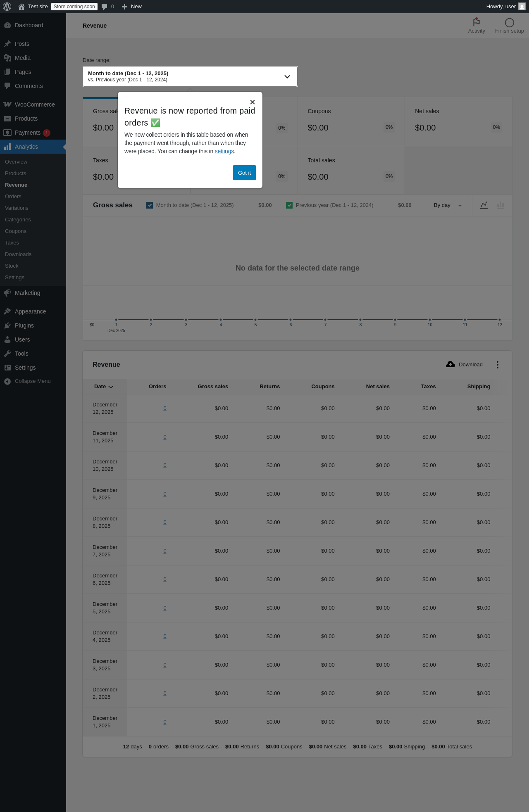Follow the settings link in popover
Viewport: 529px width, 812px height.
(224, 151)
